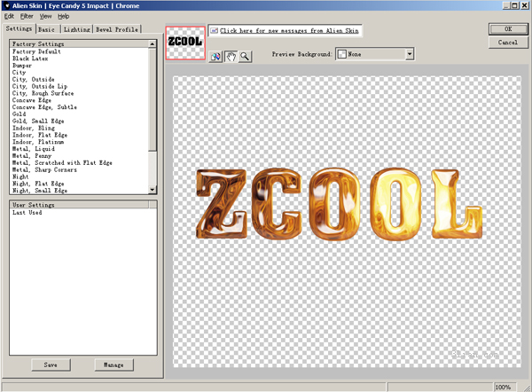Select the Black Latex preset
The width and height of the screenshot is (532, 392).
[x=30, y=59]
